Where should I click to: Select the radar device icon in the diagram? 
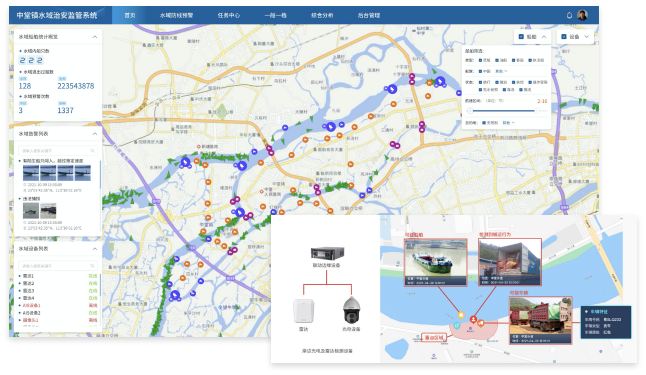coord(303,311)
